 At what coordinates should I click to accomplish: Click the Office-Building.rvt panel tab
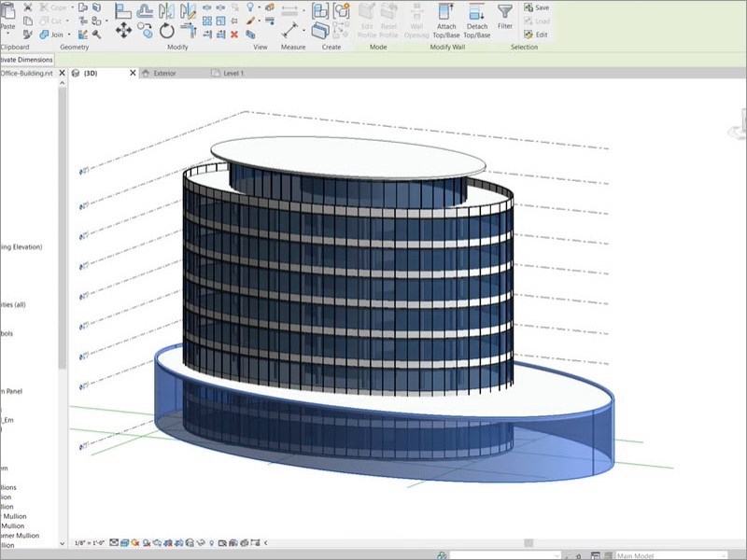27,74
